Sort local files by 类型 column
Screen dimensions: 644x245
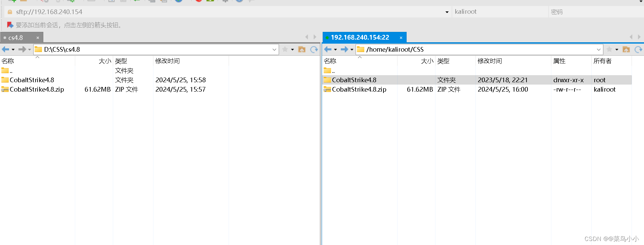coord(133,61)
